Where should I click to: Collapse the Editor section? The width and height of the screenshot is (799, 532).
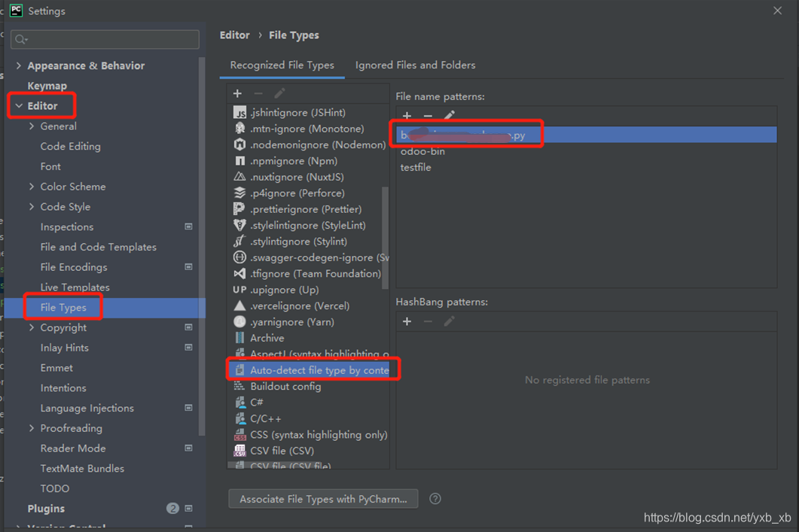(x=20, y=105)
